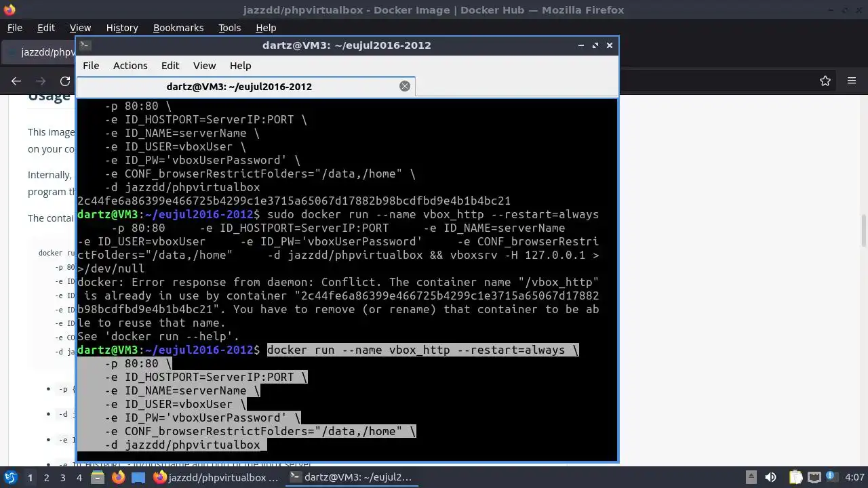This screenshot has width=868, height=488.
Task: Click the highlighted "docker run --name vbox_http" command
Action: [423, 350]
